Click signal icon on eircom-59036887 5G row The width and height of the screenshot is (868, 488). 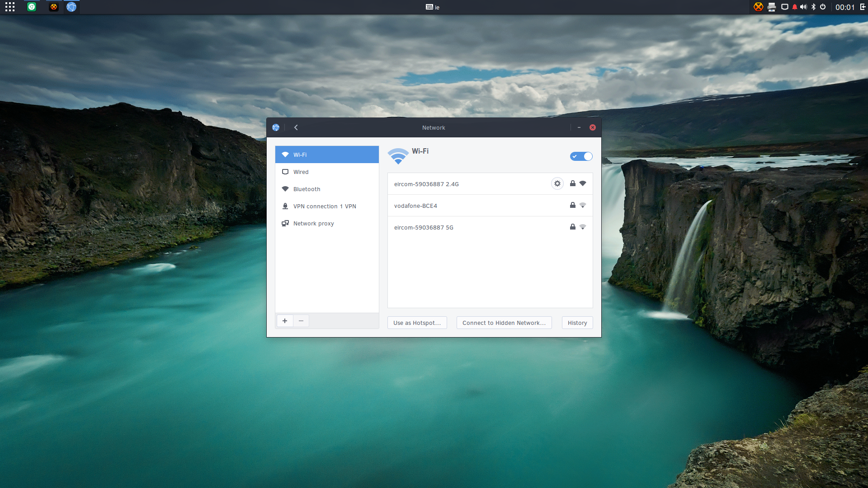pyautogui.click(x=583, y=227)
